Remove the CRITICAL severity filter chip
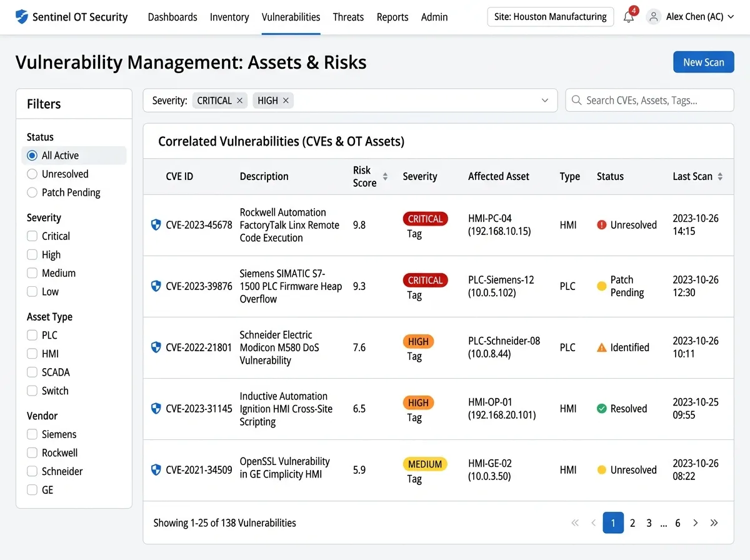 239,101
